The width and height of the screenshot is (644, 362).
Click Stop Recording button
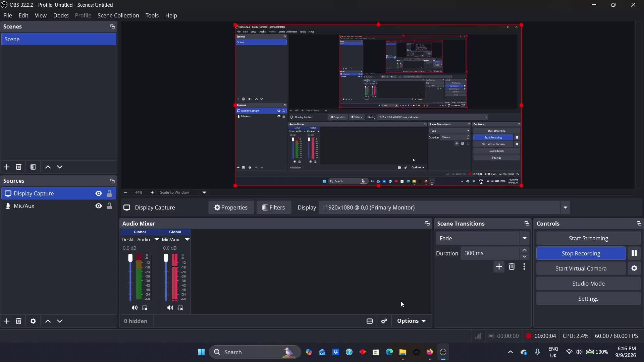click(x=581, y=253)
